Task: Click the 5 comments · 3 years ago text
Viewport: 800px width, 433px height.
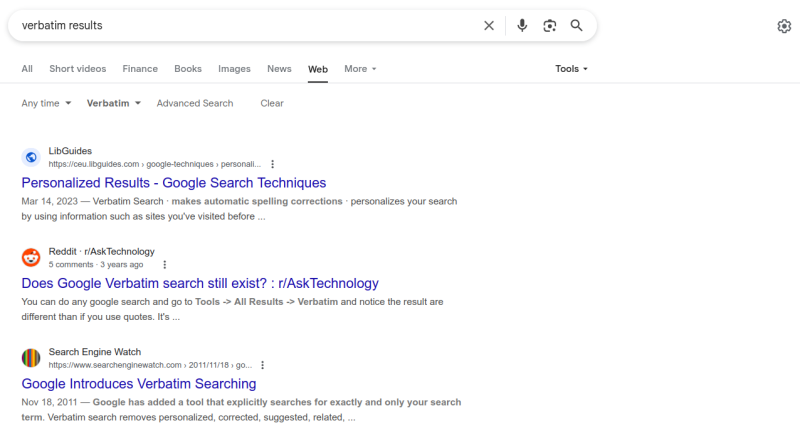Action: coord(96,265)
